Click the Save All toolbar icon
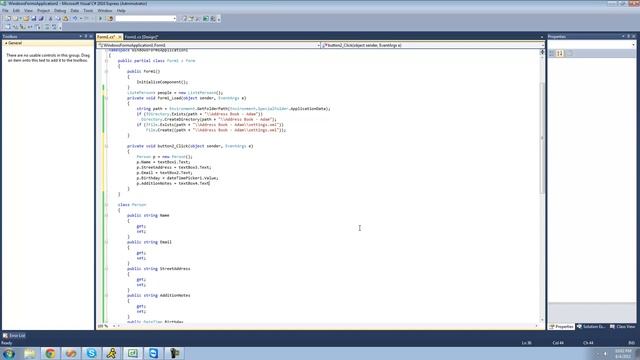 41,19
